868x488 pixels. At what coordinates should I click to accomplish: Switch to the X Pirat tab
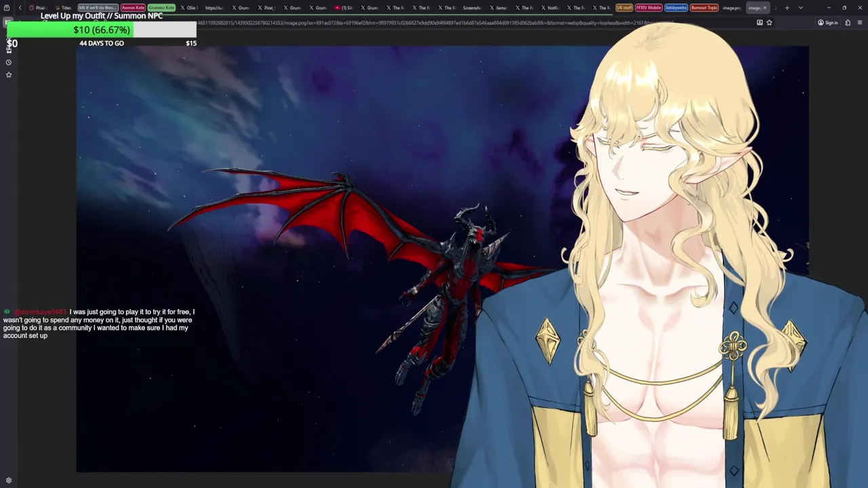pos(267,7)
